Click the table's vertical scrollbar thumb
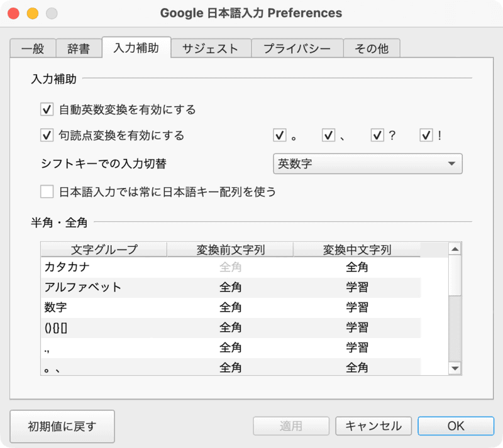The height and width of the screenshot is (448, 503). pyautogui.click(x=455, y=275)
